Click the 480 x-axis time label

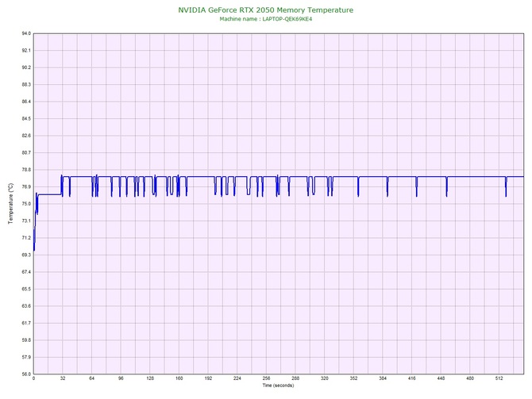pos(470,378)
